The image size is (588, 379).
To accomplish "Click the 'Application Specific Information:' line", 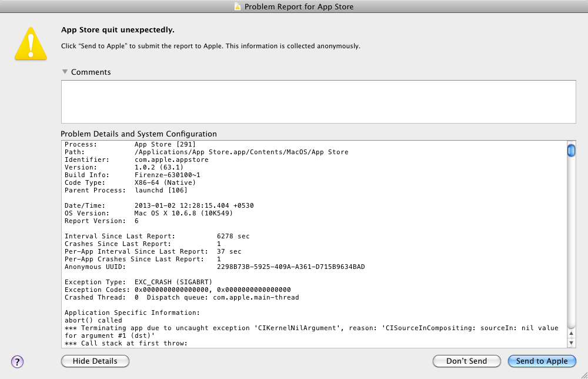I will (x=132, y=312).
